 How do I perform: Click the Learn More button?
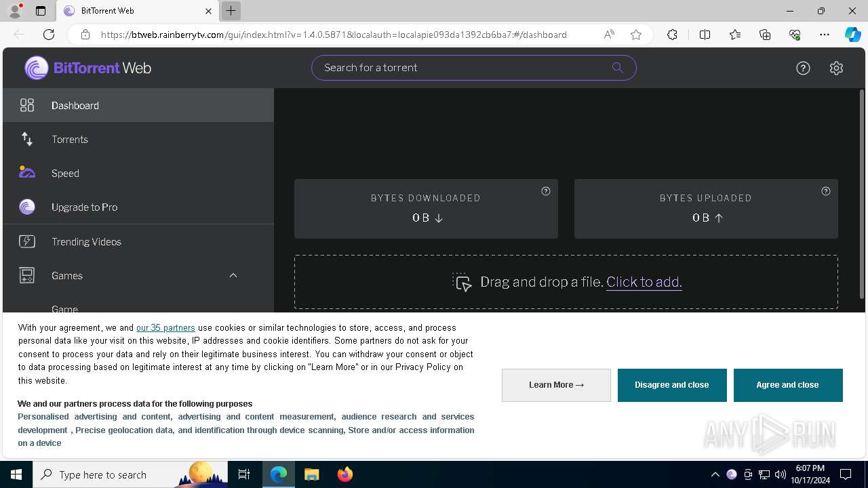[x=556, y=385]
